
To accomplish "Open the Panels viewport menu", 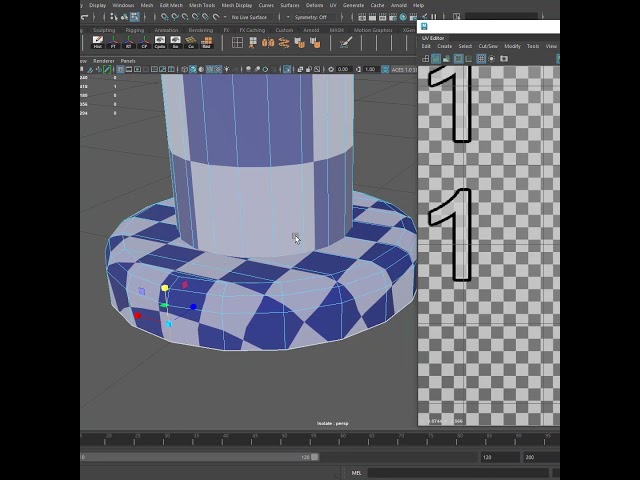I will (x=128, y=61).
